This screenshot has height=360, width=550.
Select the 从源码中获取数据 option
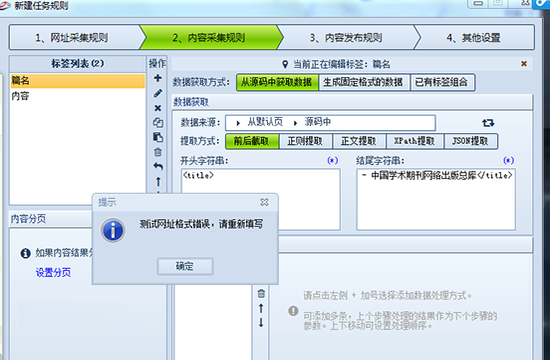click(x=277, y=82)
